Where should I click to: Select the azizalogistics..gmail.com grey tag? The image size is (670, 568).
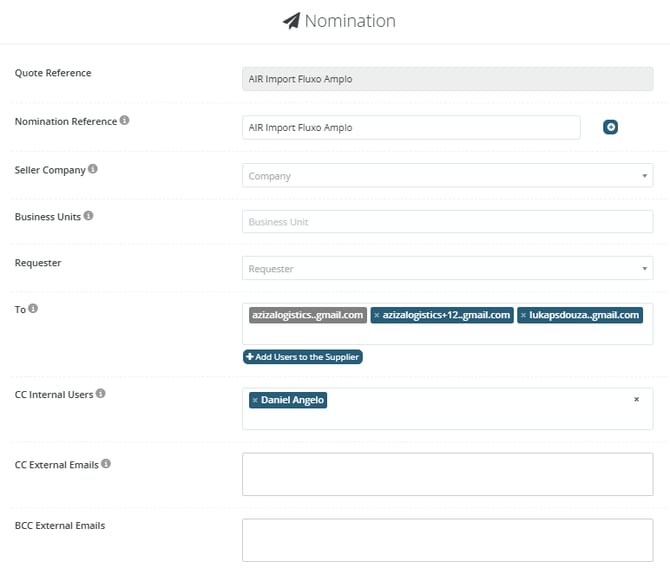click(x=308, y=315)
